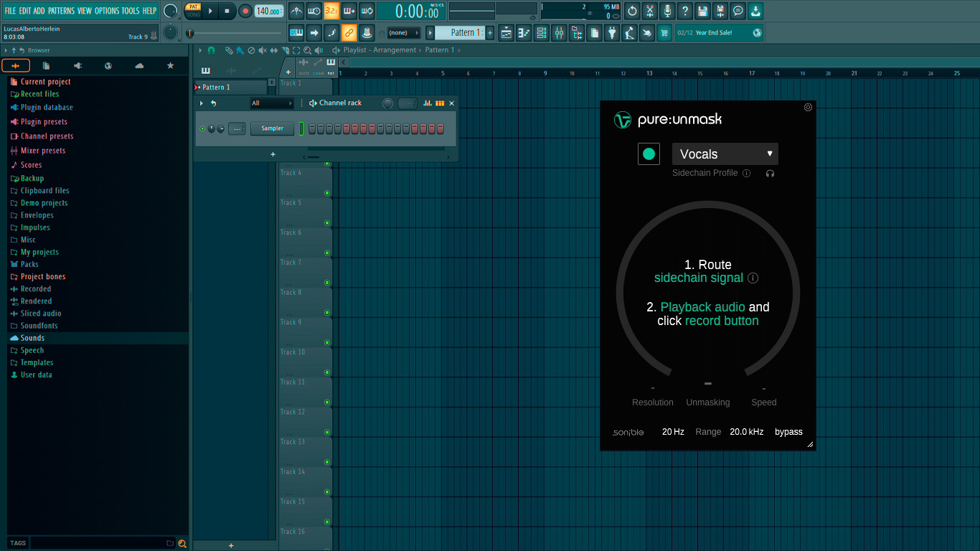Image resolution: width=980 pixels, height=551 pixels.
Task: Select the playlist paint brush tool
Action: (240, 50)
